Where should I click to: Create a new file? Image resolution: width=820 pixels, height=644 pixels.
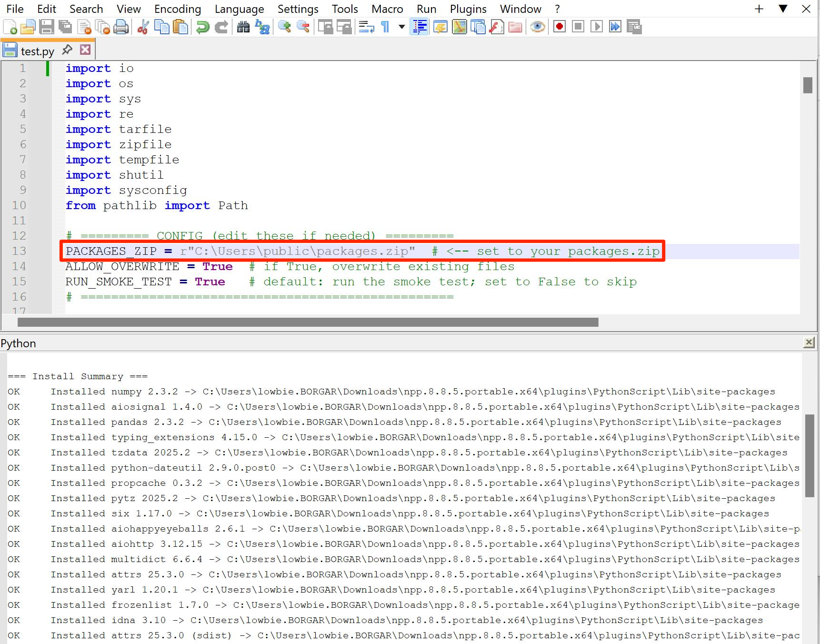click(x=9, y=27)
